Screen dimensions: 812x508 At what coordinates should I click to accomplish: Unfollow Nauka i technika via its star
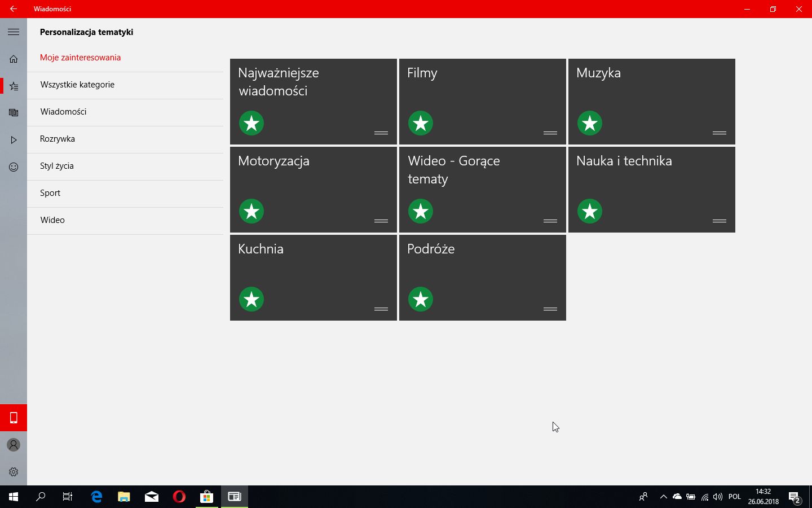590,211
